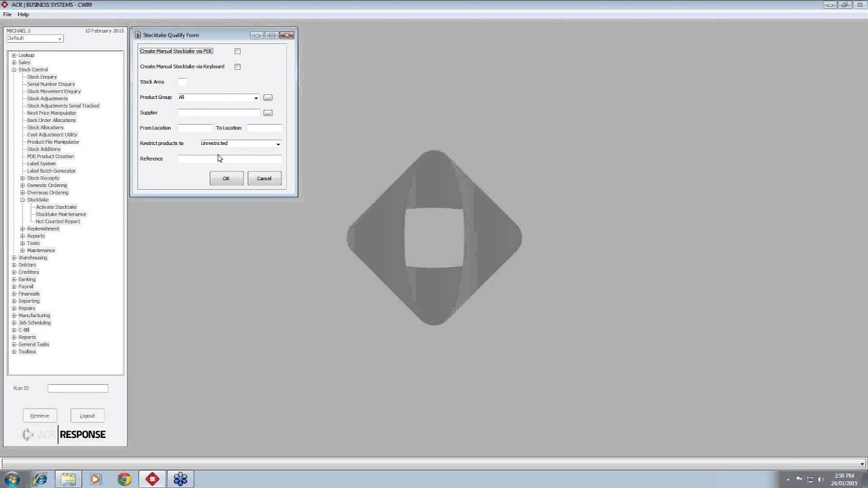This screenshot has width=868, height=488.
Task: Select the Toolbox tree item
Action: pyautogui.click(x=27, y=352)
